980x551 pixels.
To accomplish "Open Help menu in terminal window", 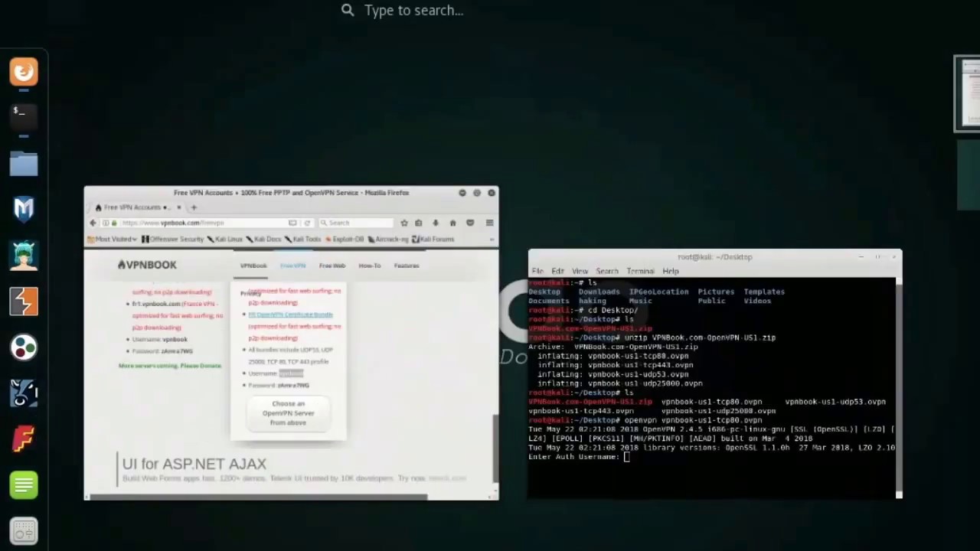I will tap(671, 271).
